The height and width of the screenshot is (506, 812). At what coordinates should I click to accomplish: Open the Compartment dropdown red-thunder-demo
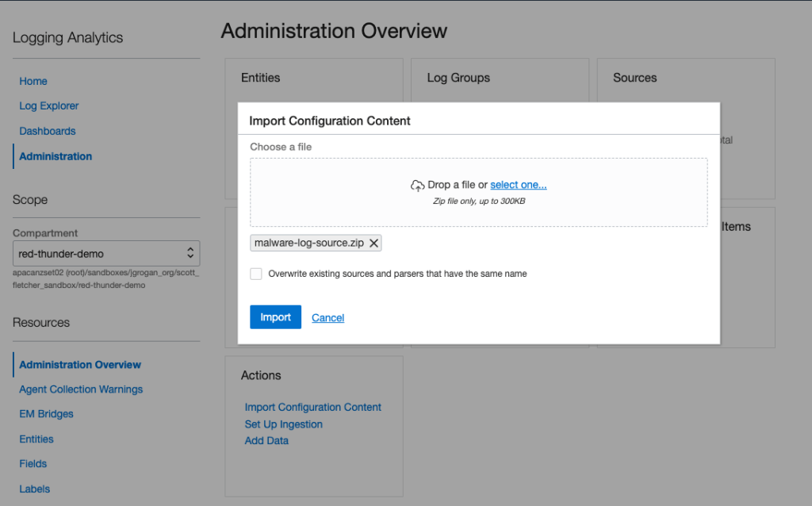point(106,254)
